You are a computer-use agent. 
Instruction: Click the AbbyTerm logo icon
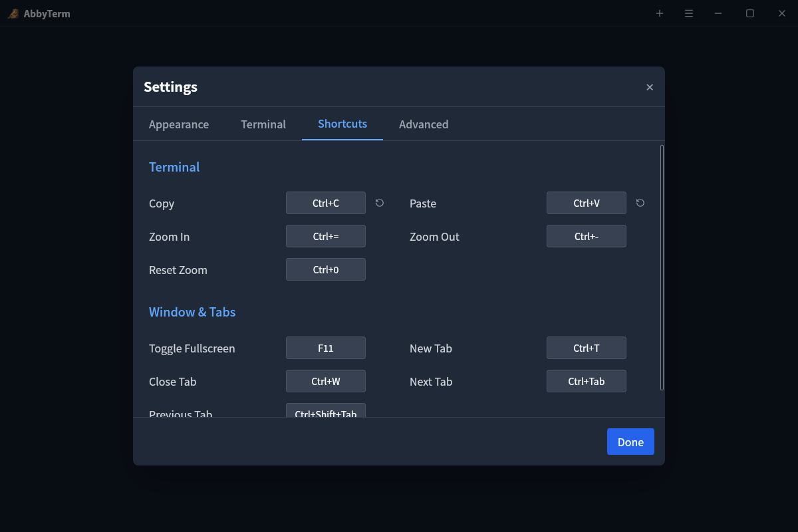click(13, 13)
